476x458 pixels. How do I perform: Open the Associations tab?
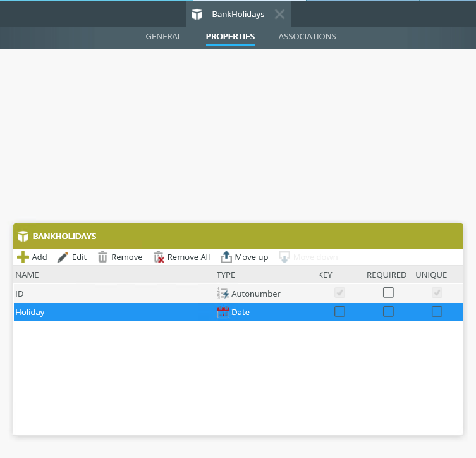tap(307, 36)
